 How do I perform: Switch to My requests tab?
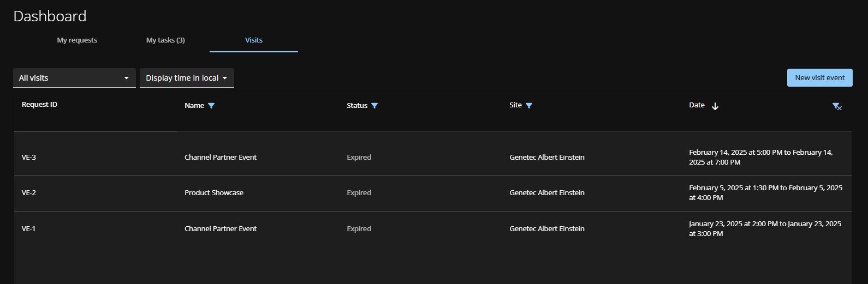tap(77, 40)
